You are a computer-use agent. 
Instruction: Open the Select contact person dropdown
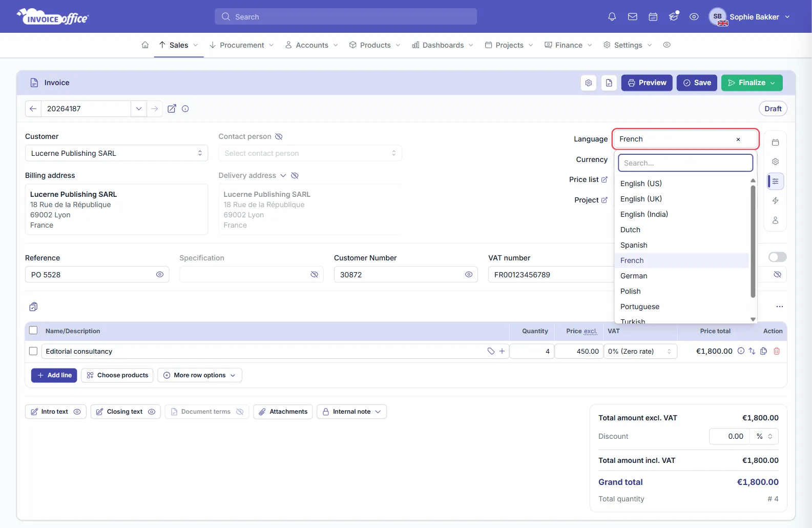[310, 153]
